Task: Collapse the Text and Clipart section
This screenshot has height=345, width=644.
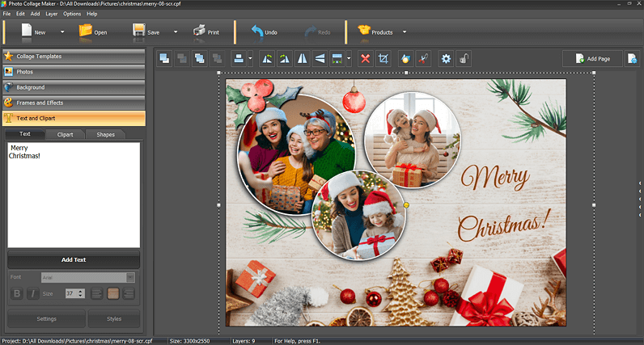Action: [74, 118]
